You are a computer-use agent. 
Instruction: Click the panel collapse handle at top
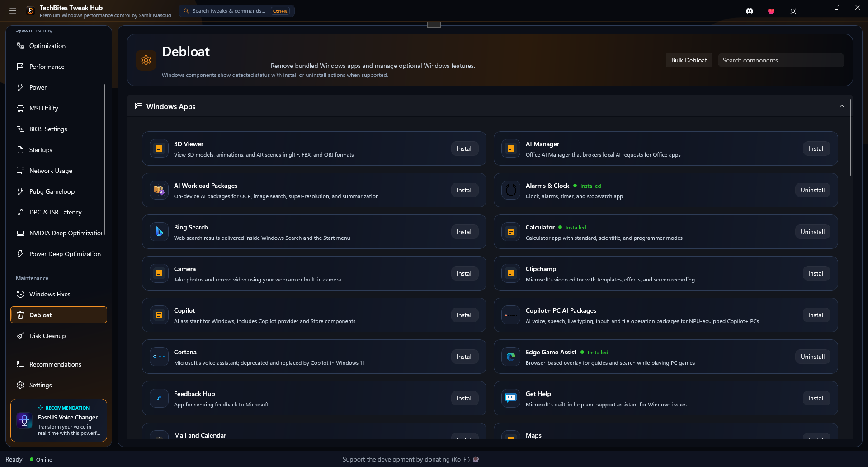pyautogui.click(x=434, y=24)
